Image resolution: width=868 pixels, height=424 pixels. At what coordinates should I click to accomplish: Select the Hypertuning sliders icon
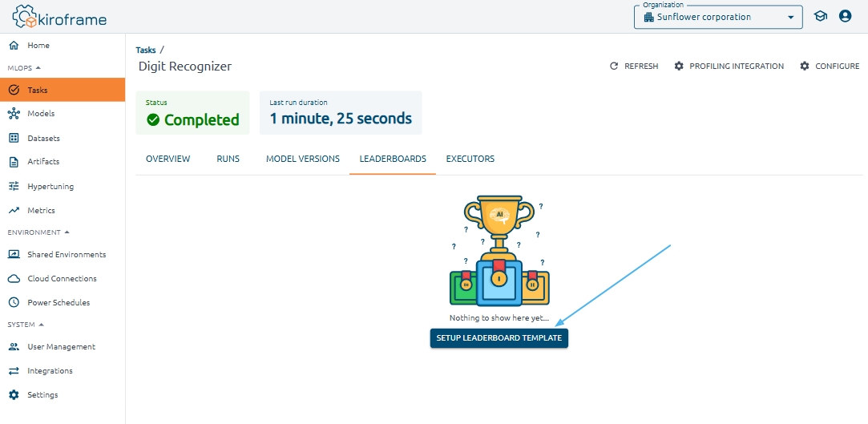(x=14, y=186)
